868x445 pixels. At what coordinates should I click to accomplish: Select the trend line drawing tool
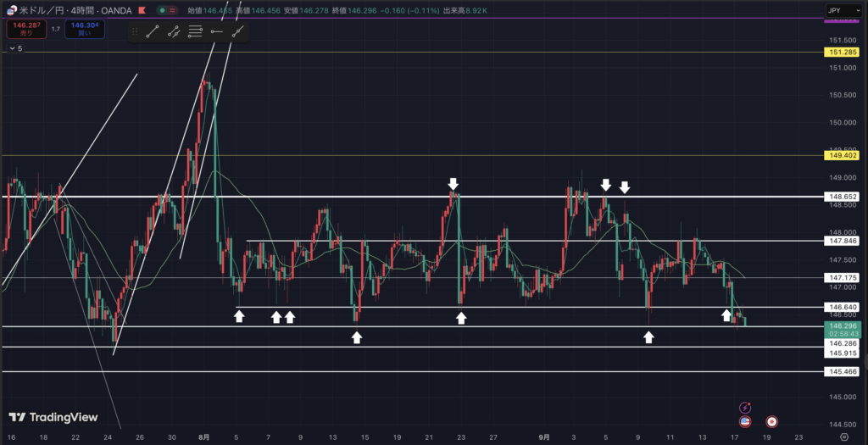click(x=153, y=32)
